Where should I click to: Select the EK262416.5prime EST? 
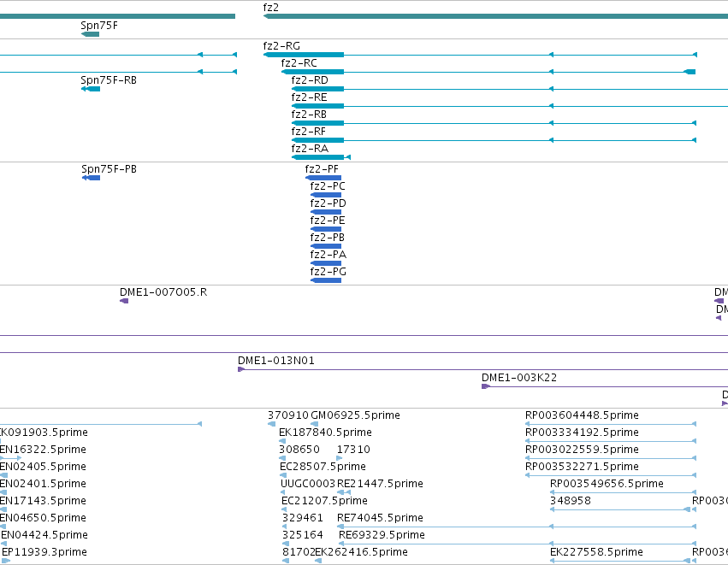[x=318, y=561]
